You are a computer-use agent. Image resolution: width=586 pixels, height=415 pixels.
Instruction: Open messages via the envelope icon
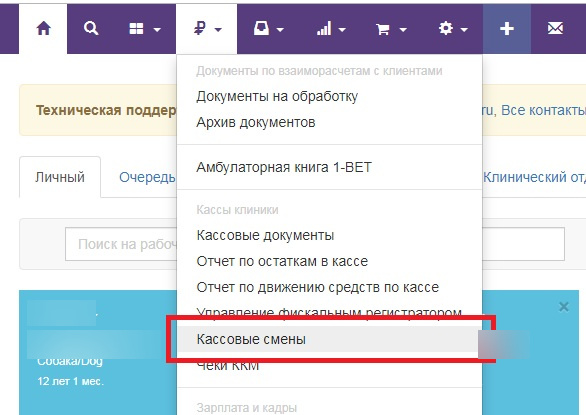coord(555,28)
